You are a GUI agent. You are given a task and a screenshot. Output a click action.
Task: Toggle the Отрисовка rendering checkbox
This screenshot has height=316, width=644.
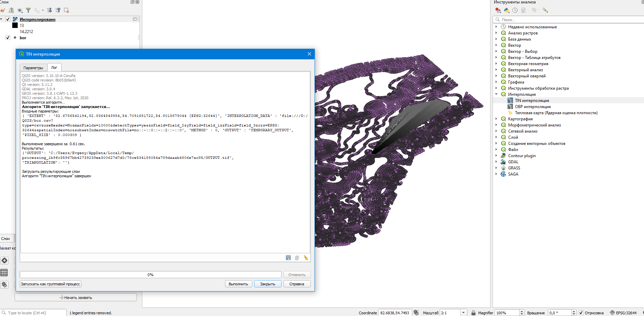pos(581,313)
